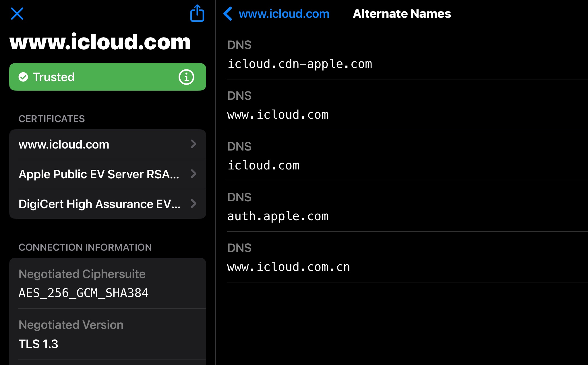Select the auth.apple.com DNS entry
This screenshot has height=365, width=588.
click(x=278, y=216)
